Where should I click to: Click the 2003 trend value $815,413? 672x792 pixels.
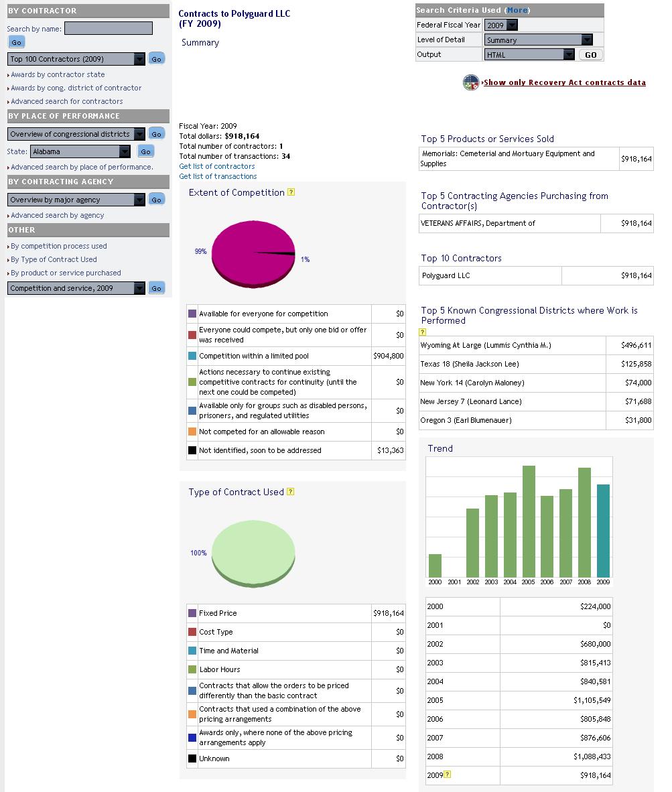595,662
